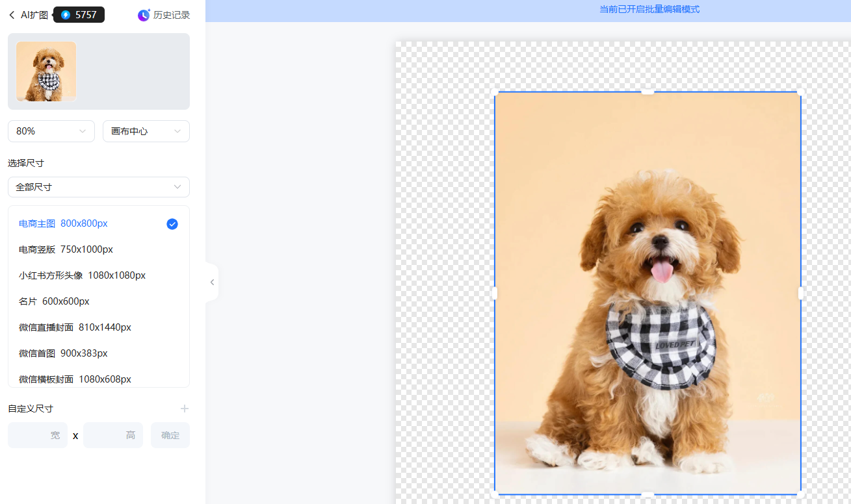Viewport: 851px width, 504px height.
Task: Expand the 全部尺寸 size category dropdown
Action: (99, 187)
